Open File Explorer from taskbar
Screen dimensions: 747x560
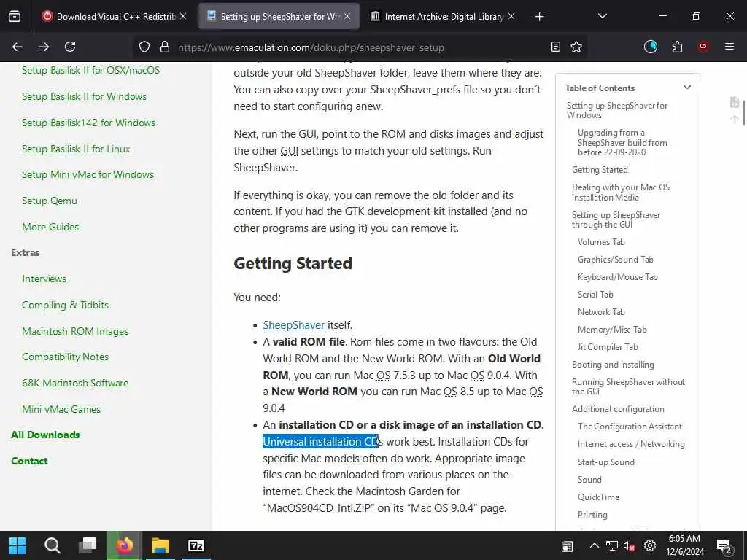(160, 545)
